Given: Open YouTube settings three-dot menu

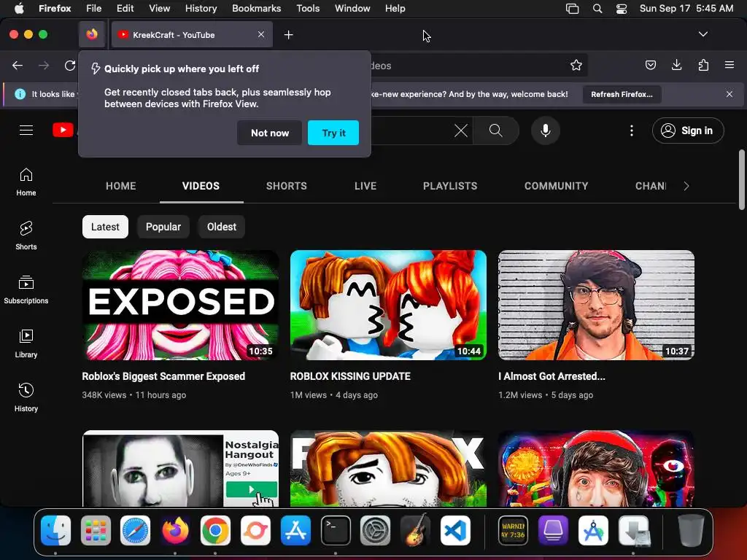Looking at the screenshot, I should point(632,131).
